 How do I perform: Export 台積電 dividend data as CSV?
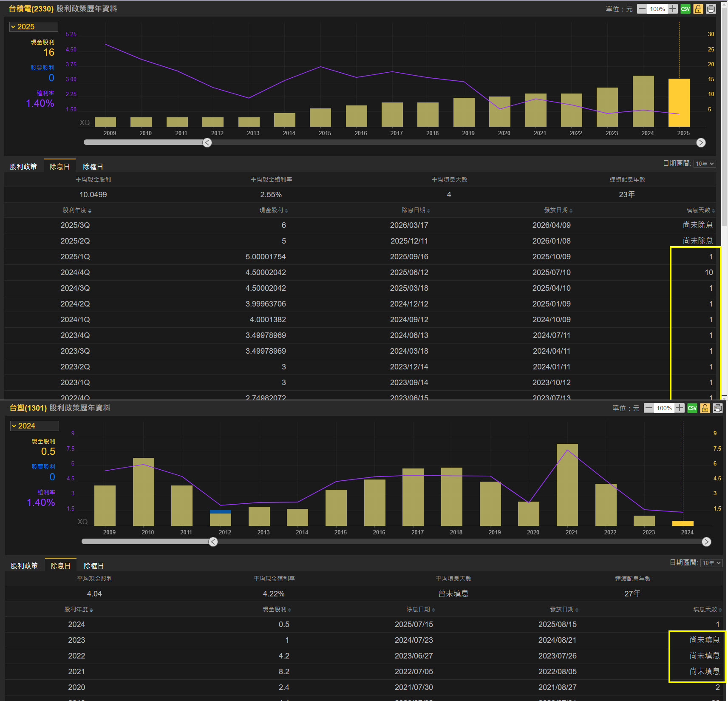[685, 9]
